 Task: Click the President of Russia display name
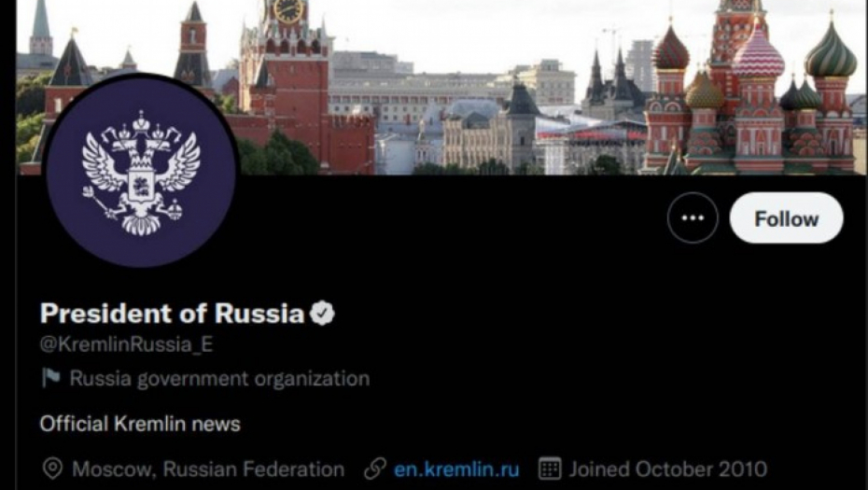172,314
